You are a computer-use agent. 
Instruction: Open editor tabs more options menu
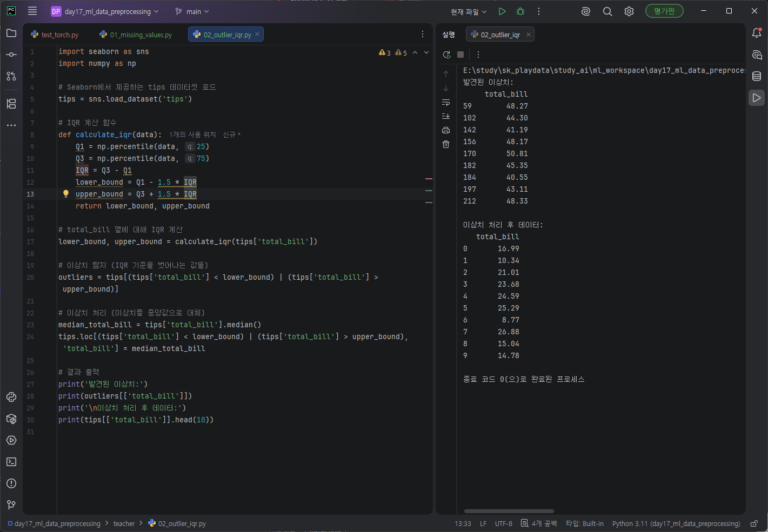point(423,34)
